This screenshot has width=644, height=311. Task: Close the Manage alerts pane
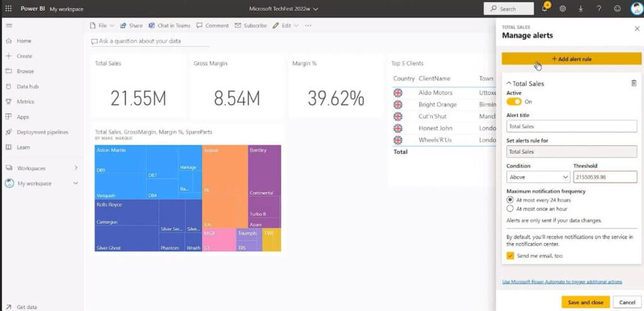(x=637, y=28)
